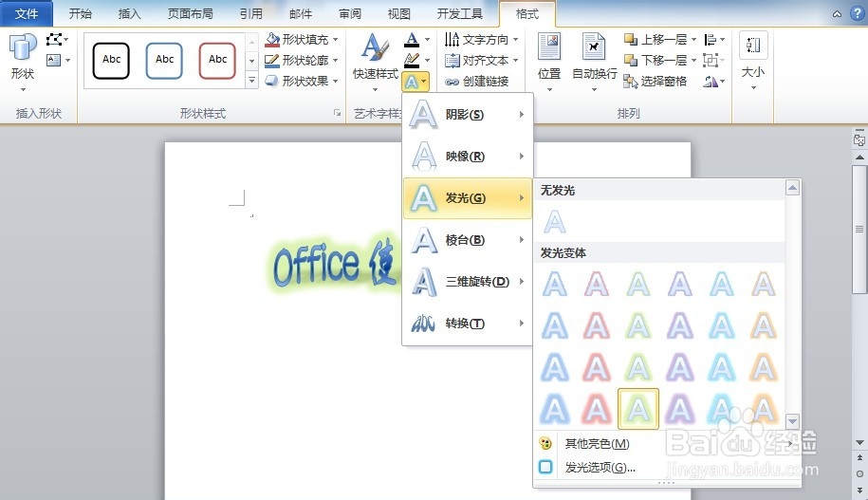This screenshot has height=500, width=868.
Task: Switch to the 开始 tab
Action: [80, 13]
